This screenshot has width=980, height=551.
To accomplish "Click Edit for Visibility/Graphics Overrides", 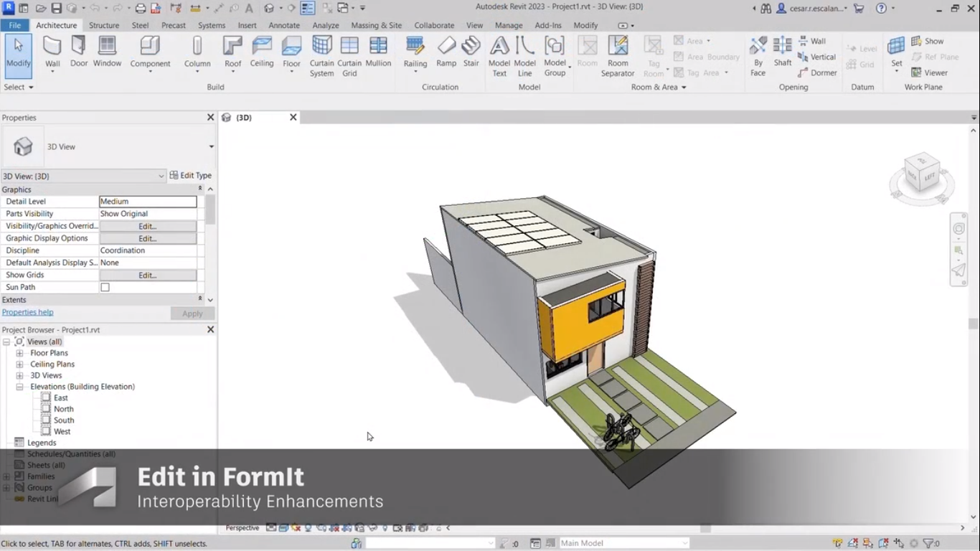I will pos(148,226).
